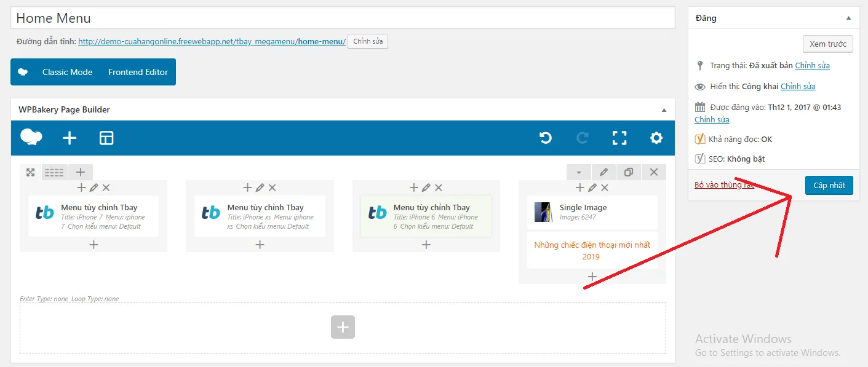
Task: Collapse the WPBakery Page Builder panel
Action: pos(664,110)
